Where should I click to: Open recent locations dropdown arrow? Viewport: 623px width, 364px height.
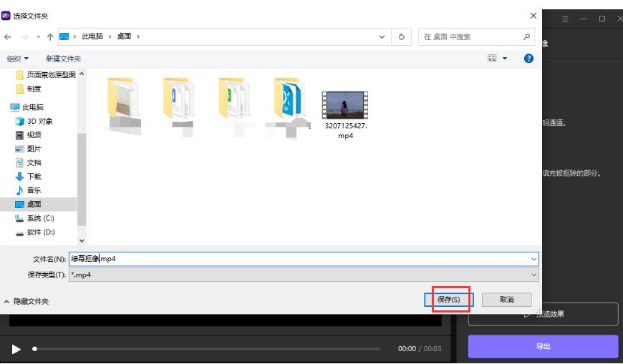38,36
